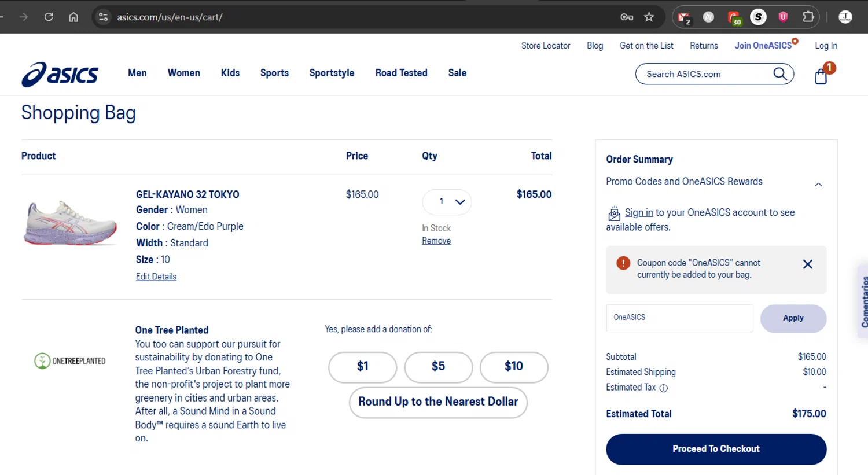This screenshot has height=475, width=868.
Task: Select the $5 donation option
Action: click(x=438, y=367)
